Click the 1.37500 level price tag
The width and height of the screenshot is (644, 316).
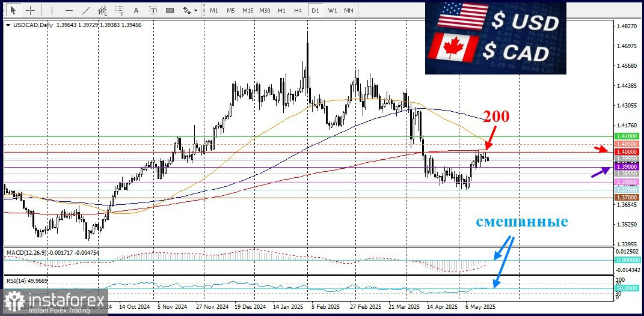[x=627, y=190]
